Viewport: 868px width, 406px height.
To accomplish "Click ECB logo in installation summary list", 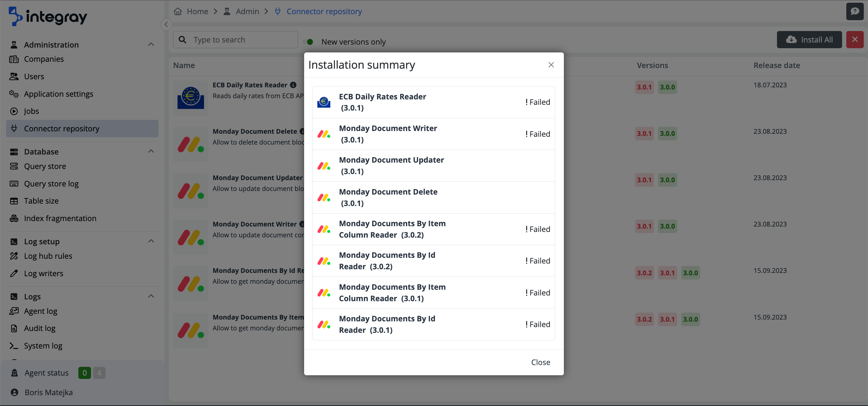I will click(323, 102).
